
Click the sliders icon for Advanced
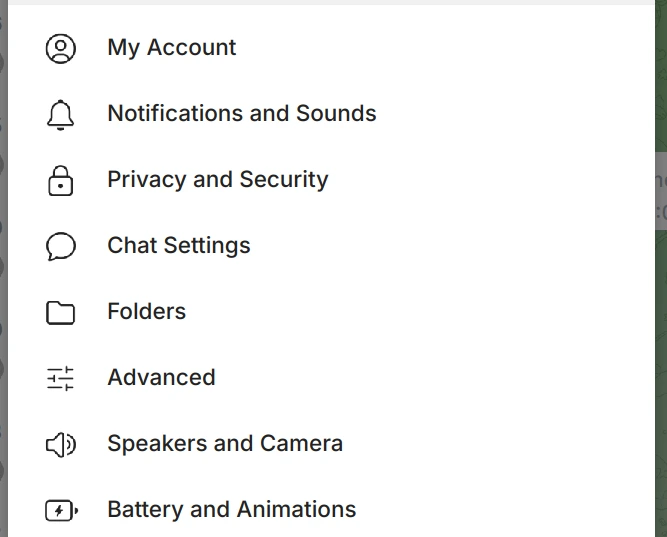[60, 378]
